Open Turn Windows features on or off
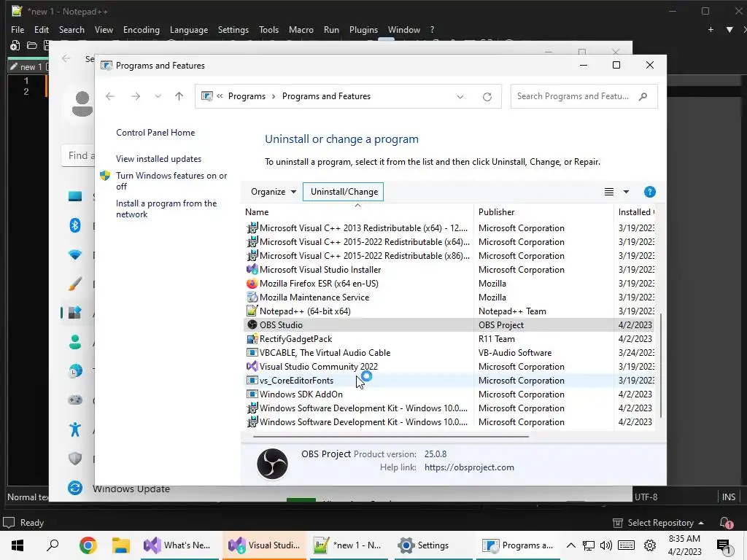This screenshot has width=747, height=560. tap(171, 181)
